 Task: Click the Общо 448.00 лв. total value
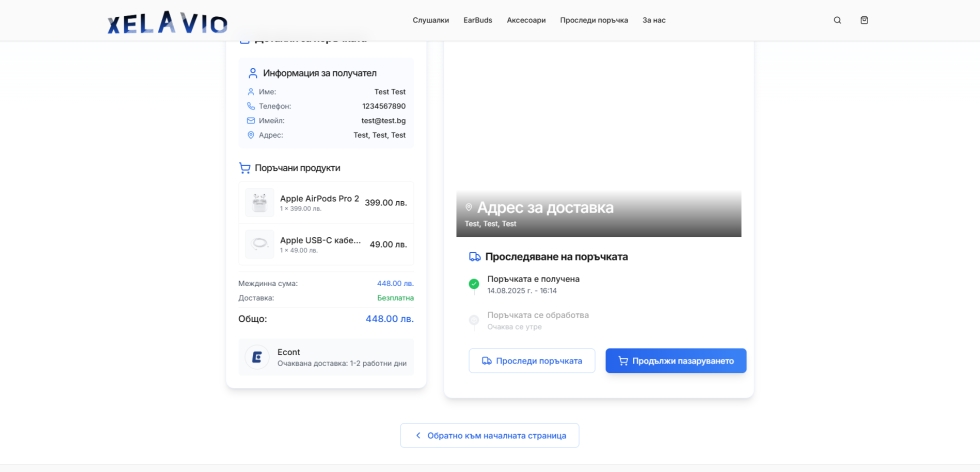tap(389, 319)
